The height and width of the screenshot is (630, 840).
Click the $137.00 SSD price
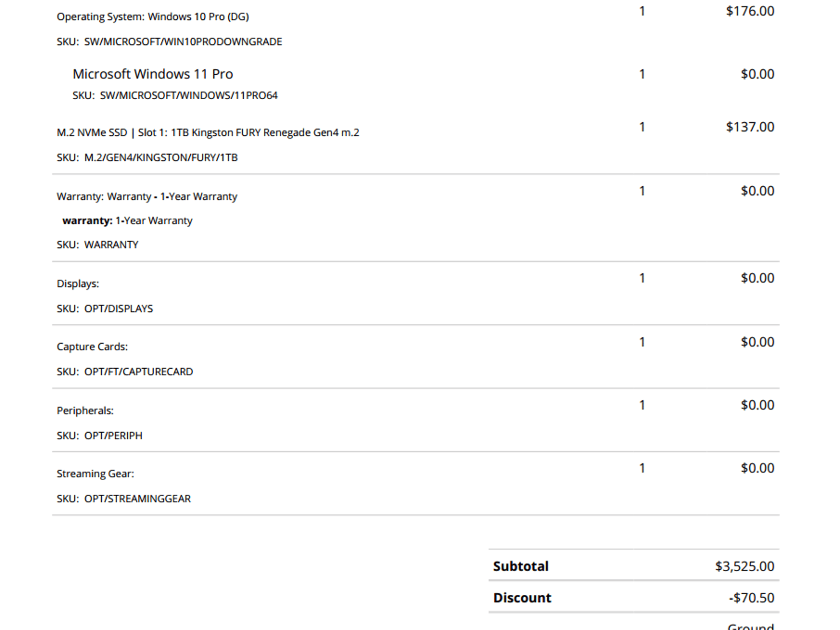750,127
